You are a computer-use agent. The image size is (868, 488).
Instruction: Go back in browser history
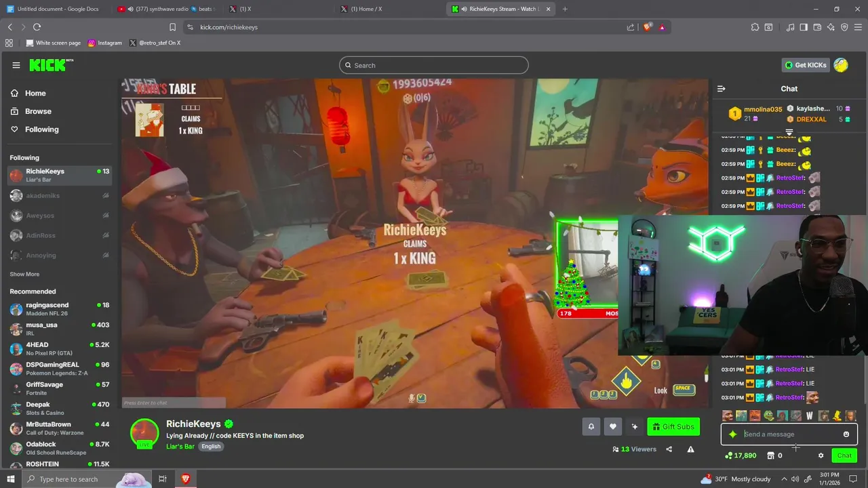click(10, 27)
